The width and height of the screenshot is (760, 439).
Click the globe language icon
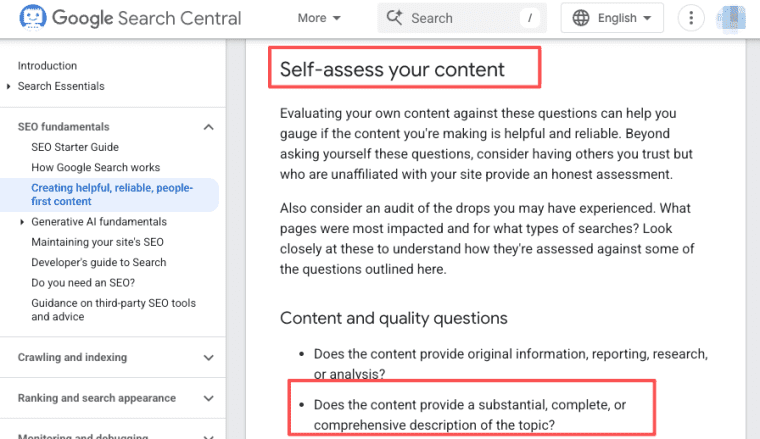point(581,18)
